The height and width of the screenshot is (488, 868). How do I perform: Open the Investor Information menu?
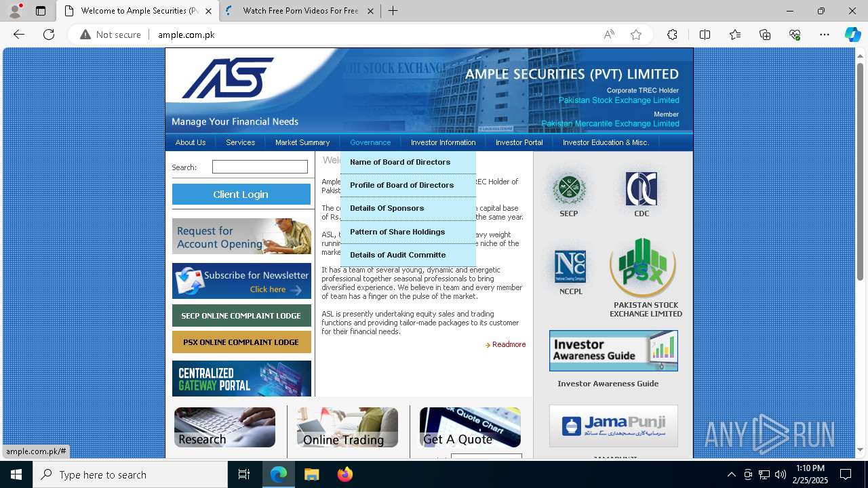(443, 142)
